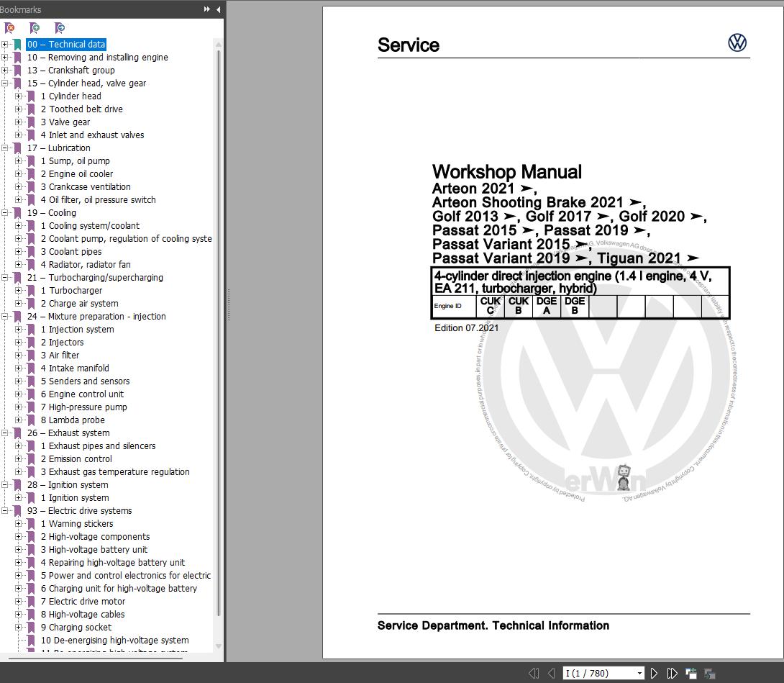The image size is (784, 683).
Task: Expand 10 – Removing and installing engine
Action: click(x=4, y=58)
